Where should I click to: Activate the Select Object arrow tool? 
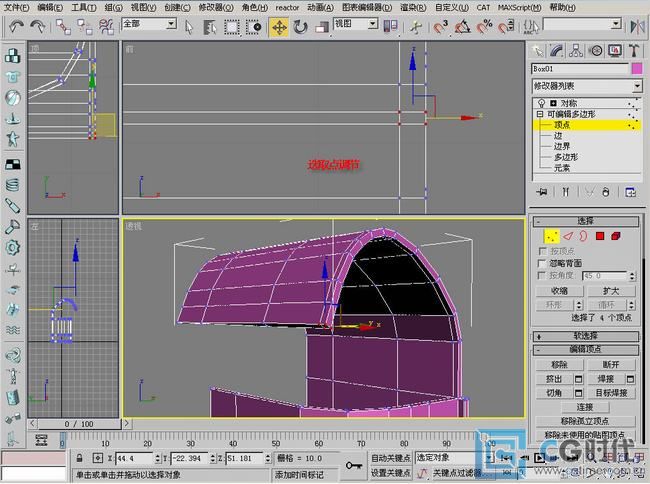(189, 27)
